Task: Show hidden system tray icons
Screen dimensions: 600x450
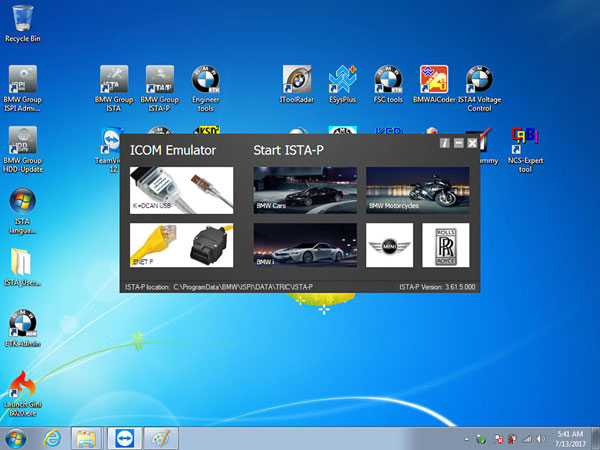Action: tap(466, 439)
